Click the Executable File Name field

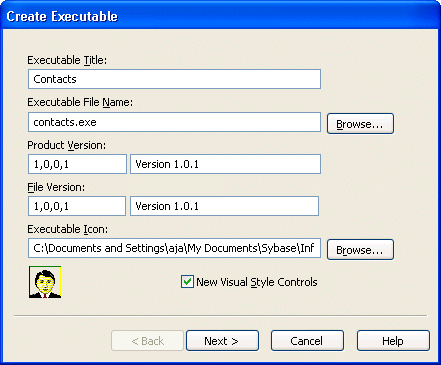(174, 122)
